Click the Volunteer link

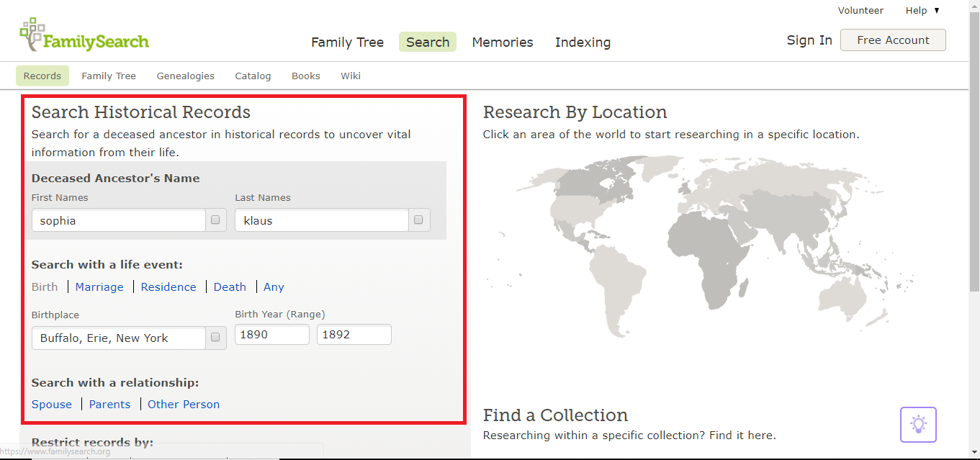tap(860, 10)
